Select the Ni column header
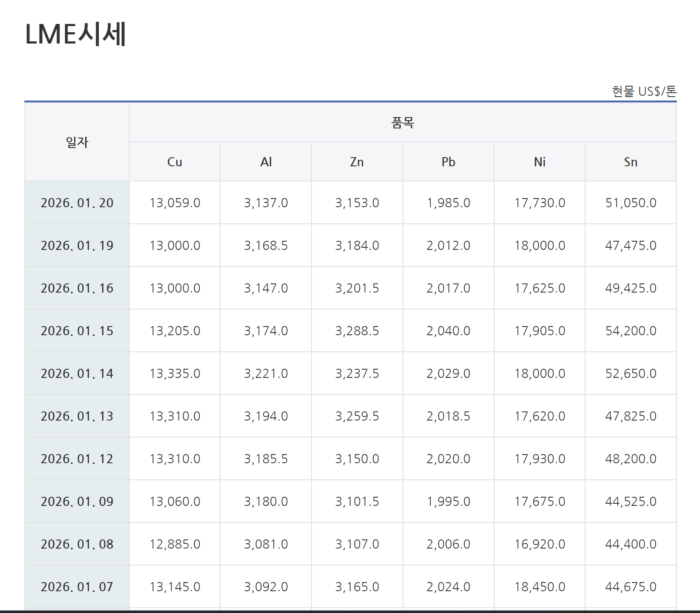This screenshot has height=613, width=700. [539, 162]
